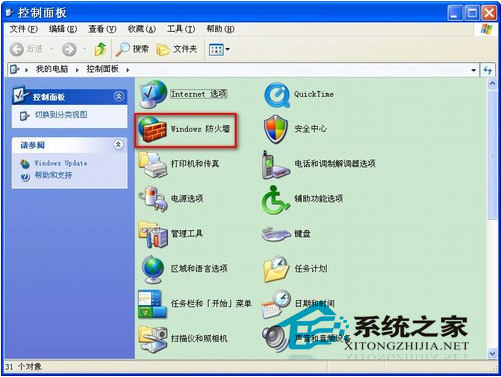Open the 辅助功能选项 wheelchair icon

point(275,200)
